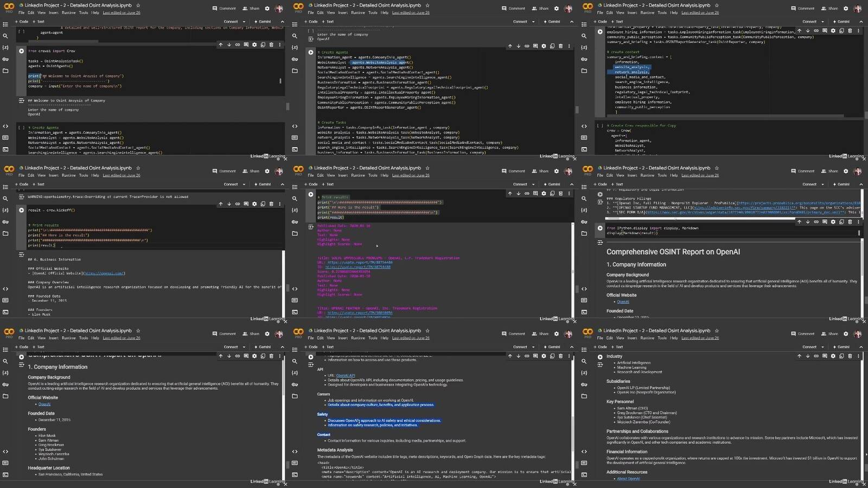Open Connect dropdown arrow in magenta output frame
This screenshot has width=868, height=488.
[x=534, y=185]
